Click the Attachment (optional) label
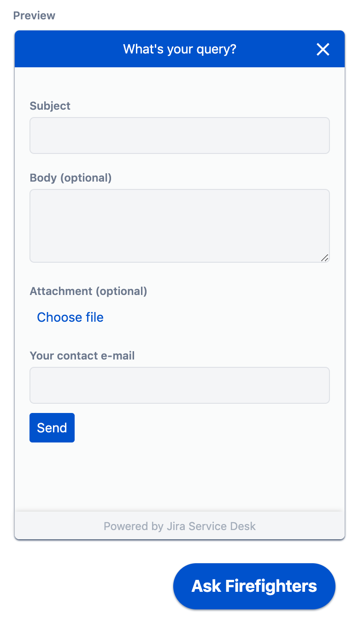 pos(88,291)
